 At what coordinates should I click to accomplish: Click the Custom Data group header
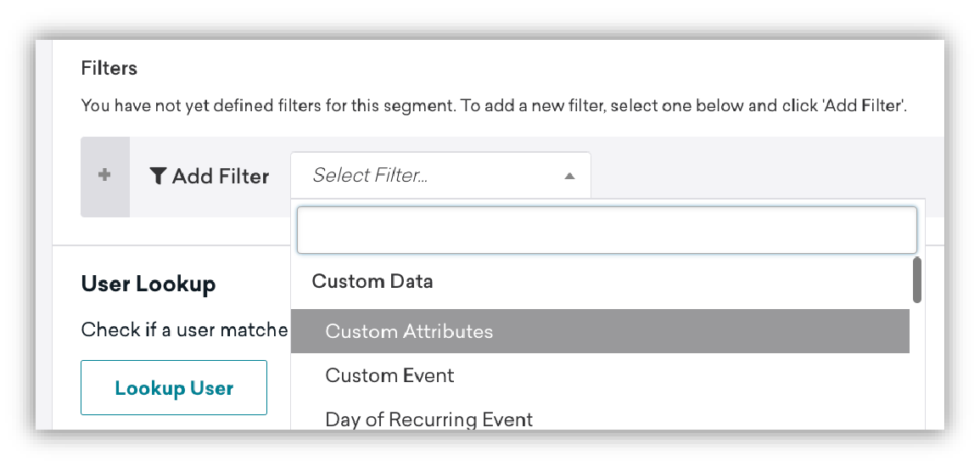[372, 281]
